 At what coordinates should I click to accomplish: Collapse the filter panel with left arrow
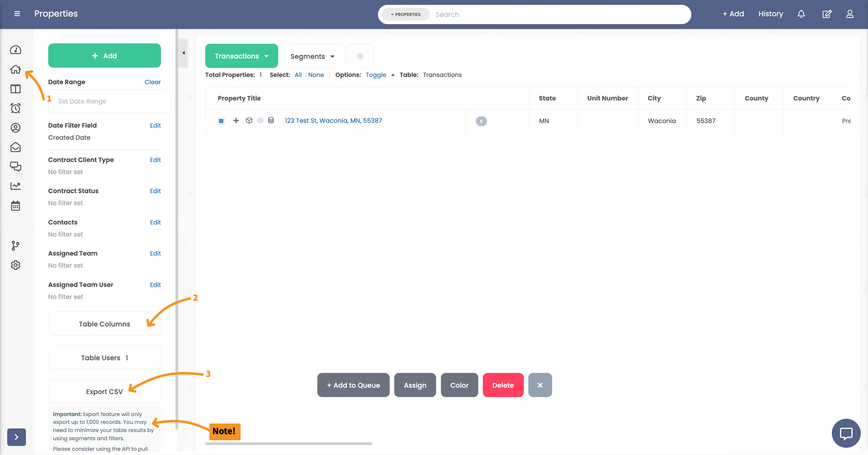coord(184,53)
